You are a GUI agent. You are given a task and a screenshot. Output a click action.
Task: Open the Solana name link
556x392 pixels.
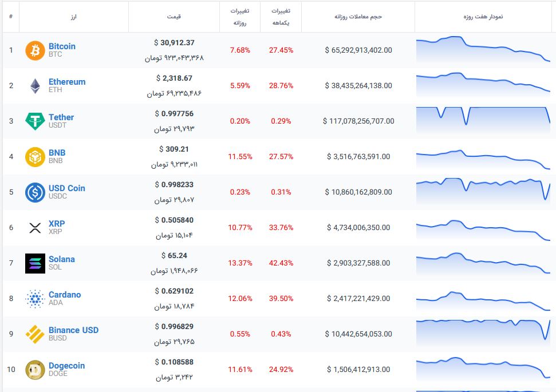coord(62,259)
